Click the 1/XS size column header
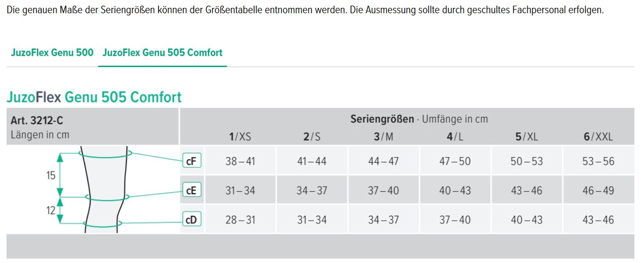Image resolution: width=644 pixels, height=263 pixels. tap(240, 136)
